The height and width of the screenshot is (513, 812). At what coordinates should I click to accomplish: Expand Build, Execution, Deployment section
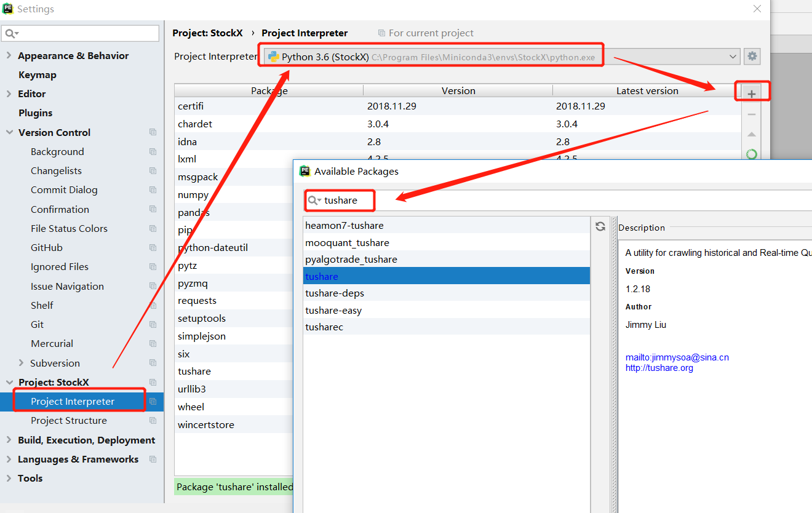(x=9, y=440)
